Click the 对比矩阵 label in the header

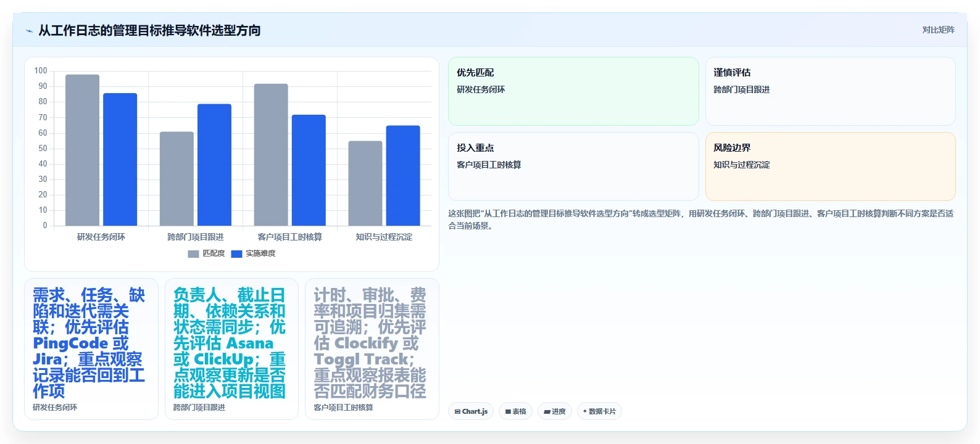(x=938, y=30)
